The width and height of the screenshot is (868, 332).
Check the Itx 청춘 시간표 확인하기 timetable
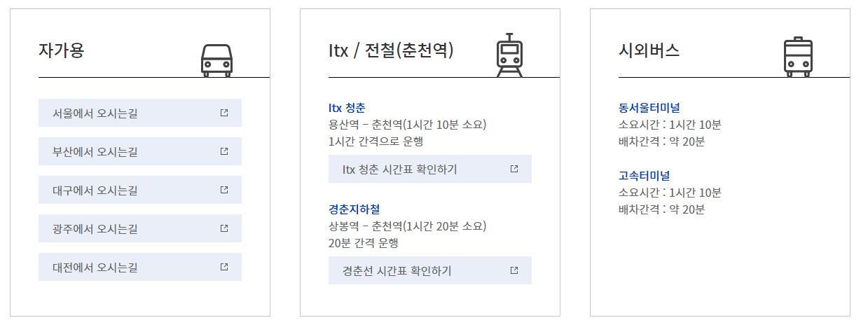(430, 169)
